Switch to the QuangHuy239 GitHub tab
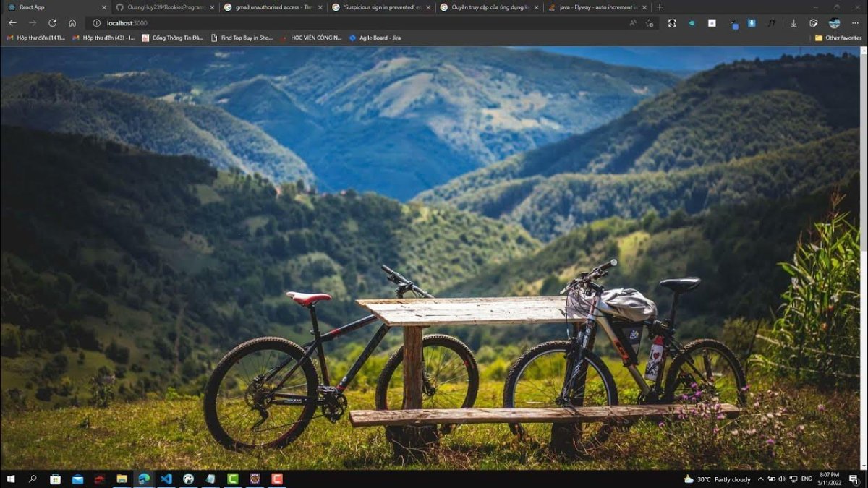The height and width of the screenshot is (488, 868). click(x=161, y=7)
